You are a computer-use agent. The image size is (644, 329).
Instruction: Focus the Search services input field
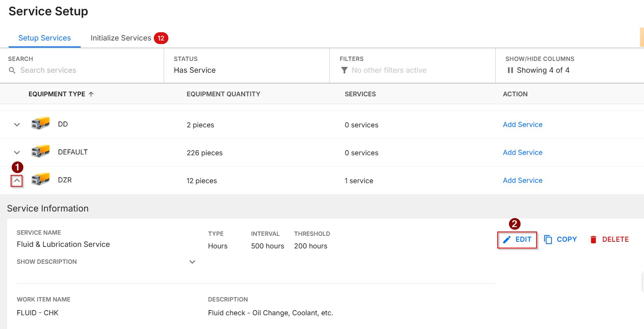click(82, 70)
